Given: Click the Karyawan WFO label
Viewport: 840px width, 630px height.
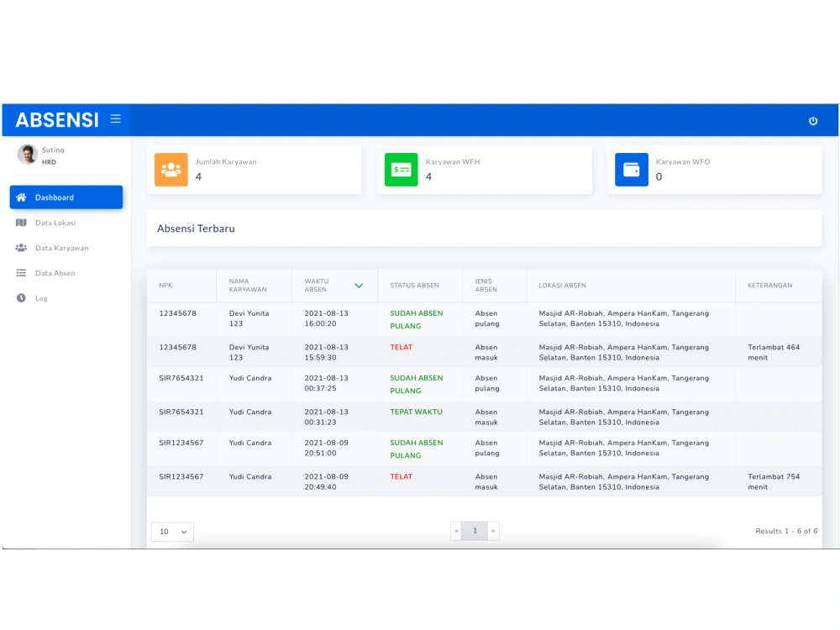Looking at the screenshot, I should [x=683, y=162].
